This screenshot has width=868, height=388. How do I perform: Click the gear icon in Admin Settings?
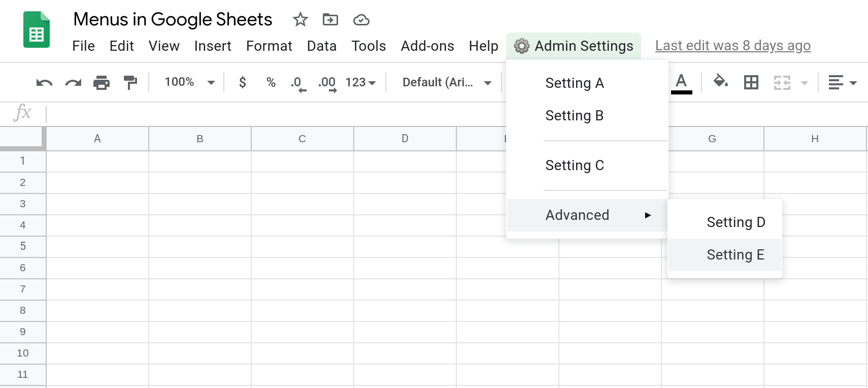[x=522, y=46]
